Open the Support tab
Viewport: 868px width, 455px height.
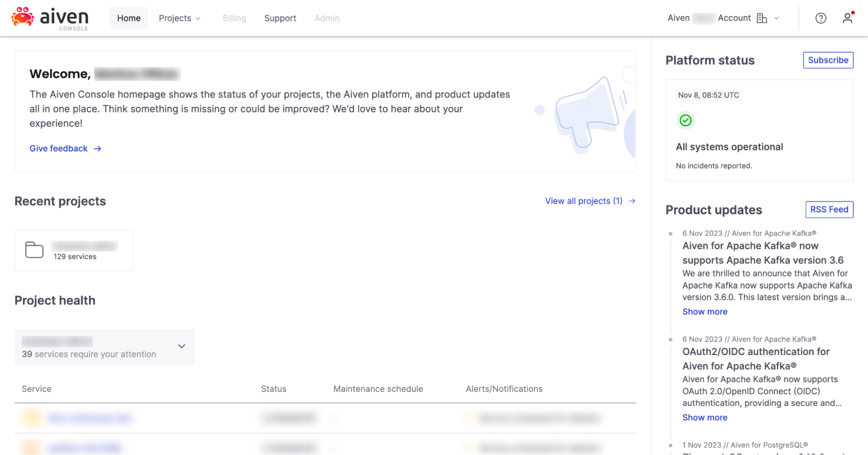click(x=280, y=18)
